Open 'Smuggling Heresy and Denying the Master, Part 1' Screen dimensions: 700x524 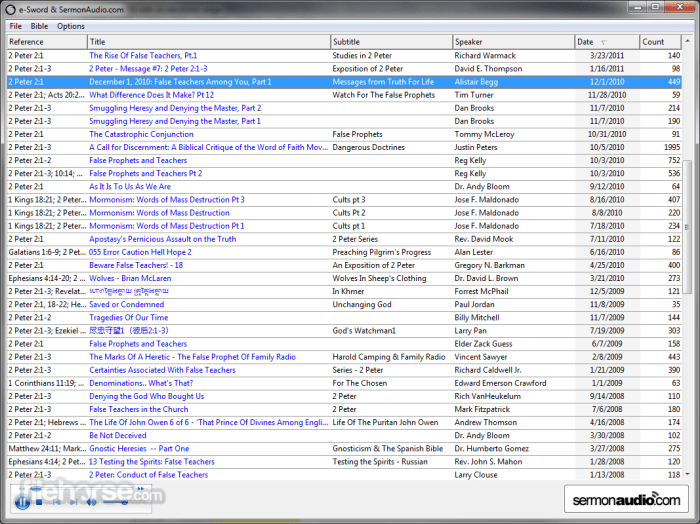pyautogui.click(x=175, y=121)
